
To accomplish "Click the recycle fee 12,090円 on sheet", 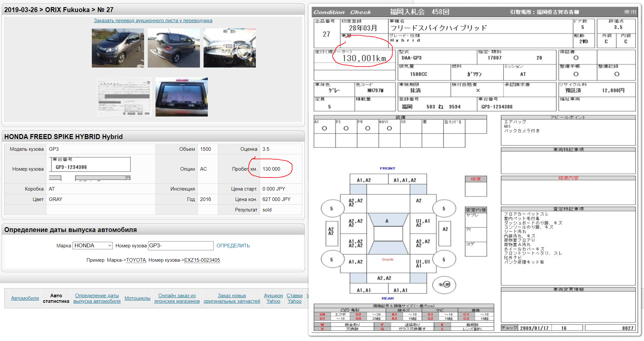I will click(x=613, y=90).
